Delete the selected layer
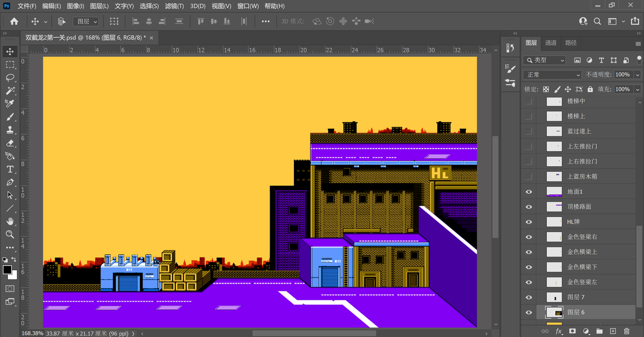 pyautogui.click(x=627, y=331)
